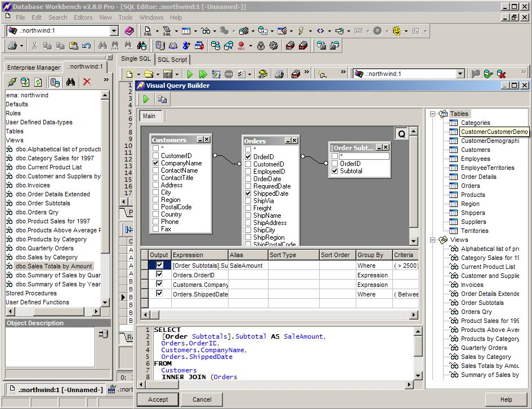The width and height of the screenshot is (532, 409).
Task: Click the Accept button
Action: (x=158, y=399)
